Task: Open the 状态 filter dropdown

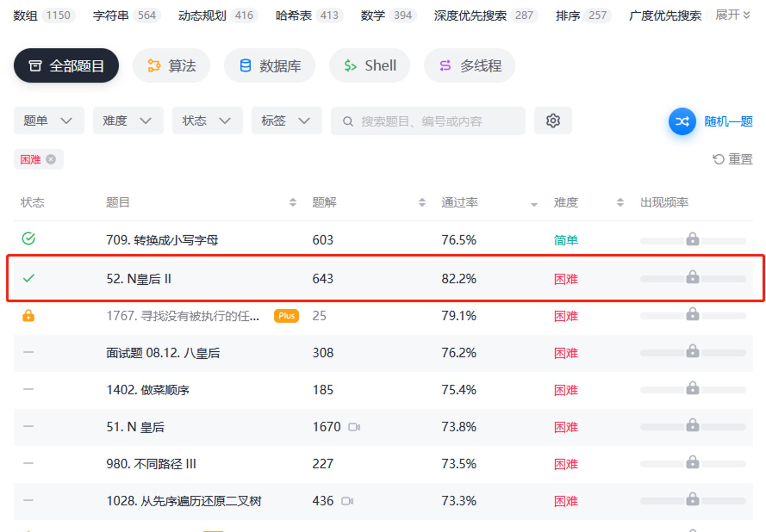Action: (x=208, y=121)
